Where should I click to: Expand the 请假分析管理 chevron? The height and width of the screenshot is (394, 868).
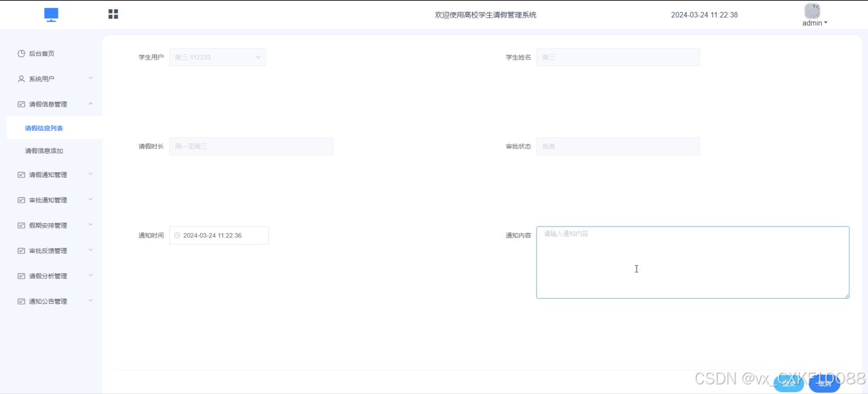[x=90, y=275]
